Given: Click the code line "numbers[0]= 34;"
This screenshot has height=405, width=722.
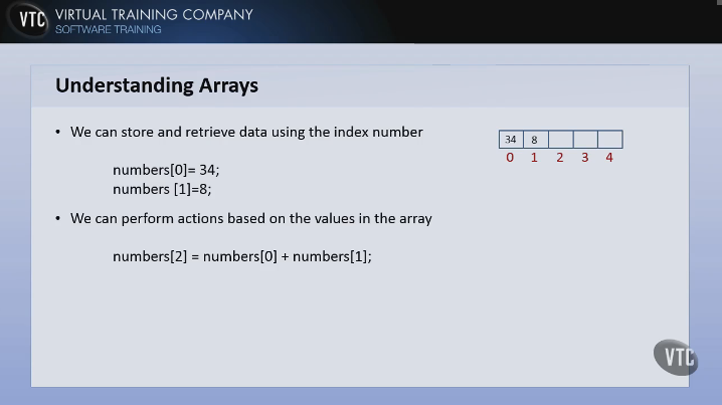Looking at the screenshot, I should pyautogui.click(x=166, y=170).
